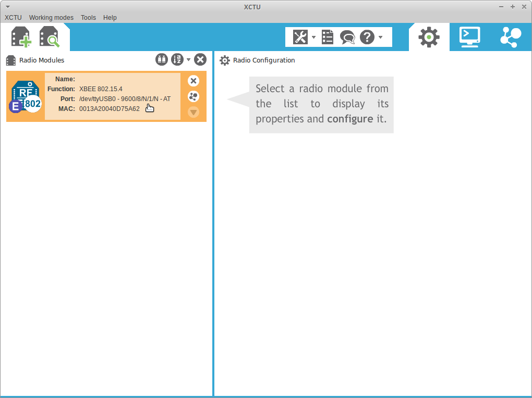This screenshot has height=398, width=532.
Task: Expand the Tools dropdown arrow
Action: [314, 37]
